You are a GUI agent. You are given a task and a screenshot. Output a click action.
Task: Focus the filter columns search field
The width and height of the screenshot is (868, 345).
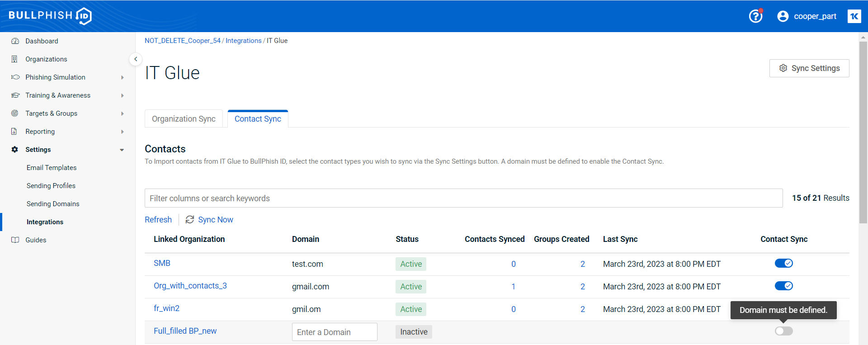coord(463,198)
